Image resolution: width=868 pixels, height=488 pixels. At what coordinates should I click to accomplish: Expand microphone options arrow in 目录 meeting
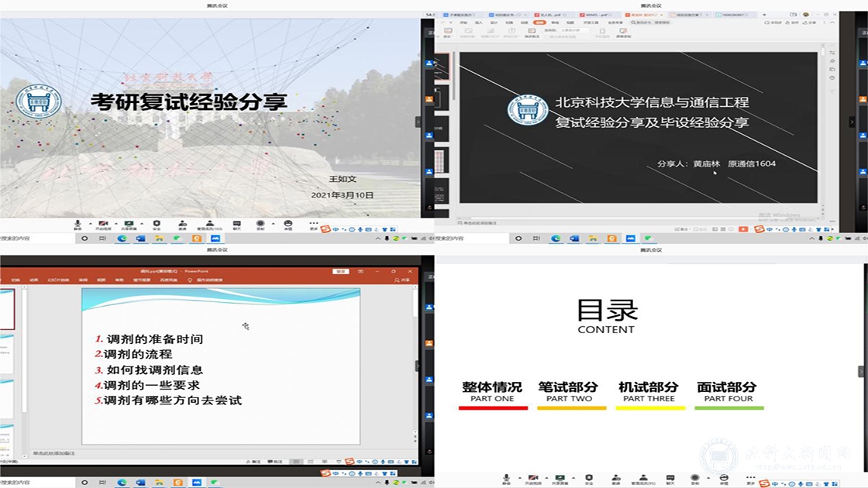pyautogui.click(x=519, y=477)
